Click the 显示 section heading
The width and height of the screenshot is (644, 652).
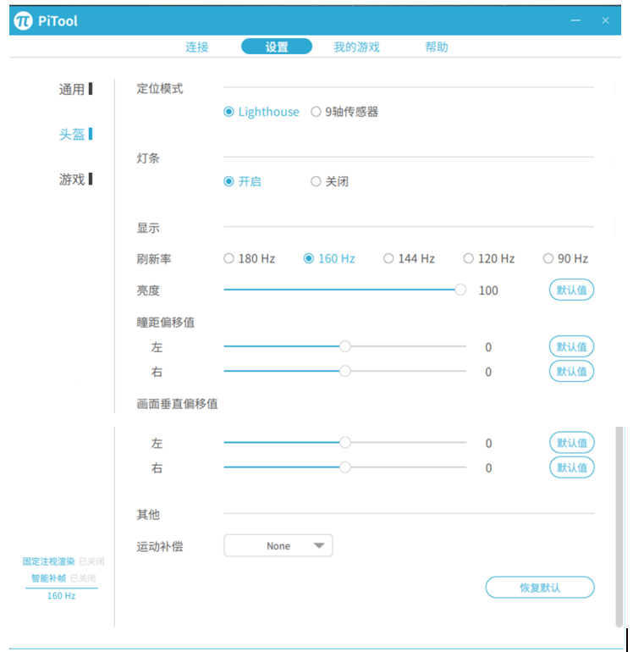pos(148,228)
